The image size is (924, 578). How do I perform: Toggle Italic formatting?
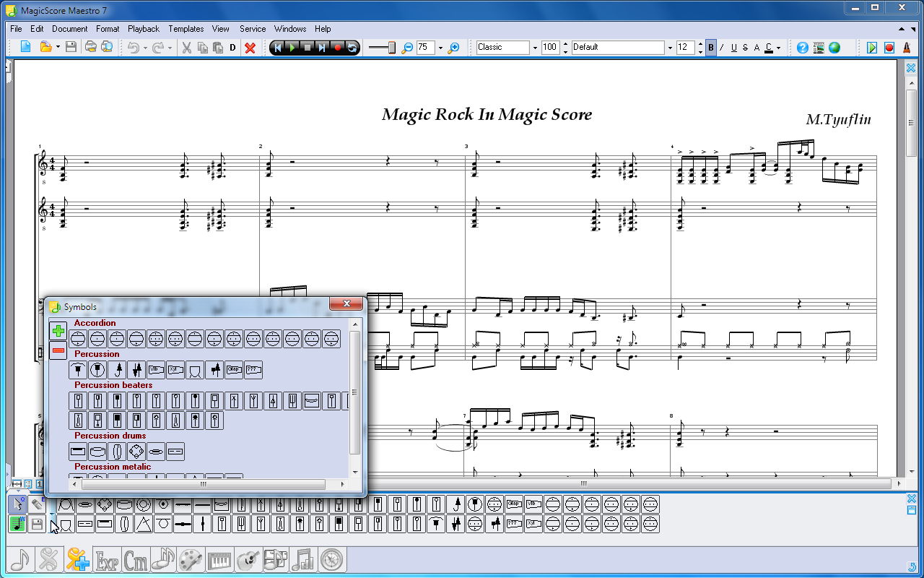click(722, 48)
